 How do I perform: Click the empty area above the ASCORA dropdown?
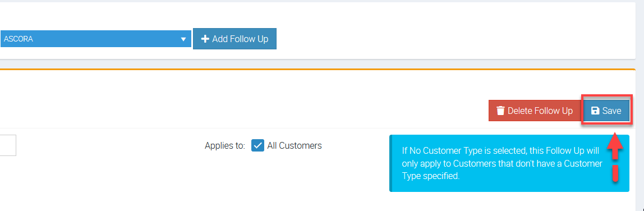coord(95,16)
